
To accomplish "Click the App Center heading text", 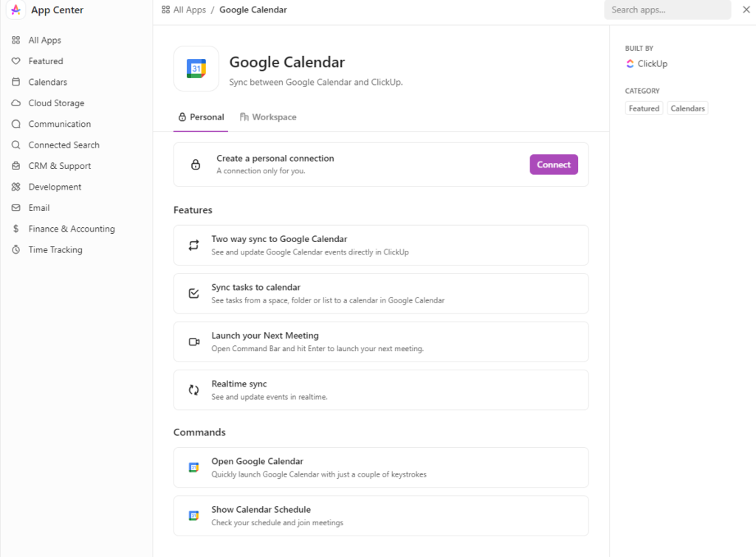I will coord(58,10).
